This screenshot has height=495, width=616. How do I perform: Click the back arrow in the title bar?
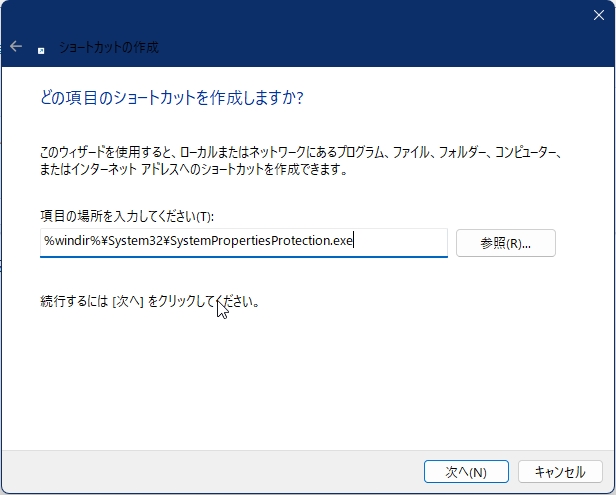click(16, 47)
